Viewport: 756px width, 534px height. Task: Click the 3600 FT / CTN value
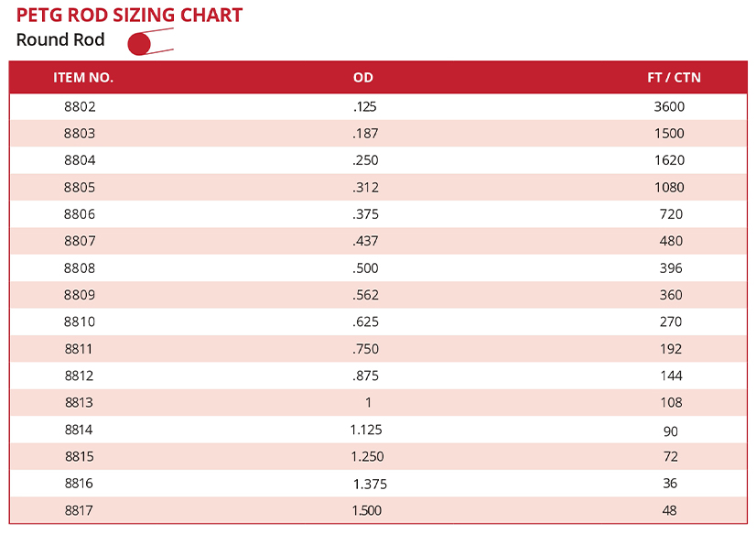pyautogui.click(x=669, y=106)
